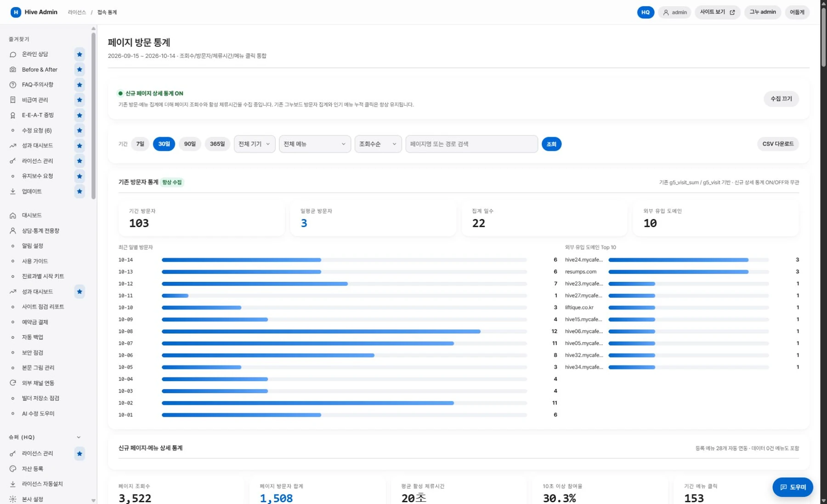This screenshot has width=827, height=504.
Task: Unfavorite 온라인 상담 with its star icon
Action: pos(79,54)
